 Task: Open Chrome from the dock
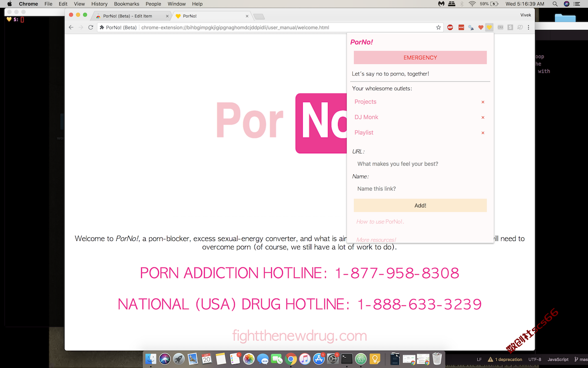(291, 359)
